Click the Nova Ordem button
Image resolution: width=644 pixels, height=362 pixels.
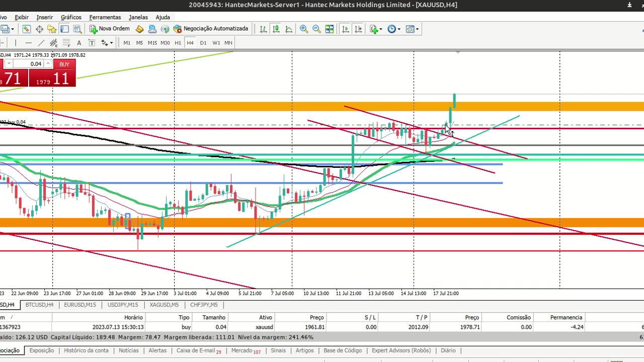(x=110, y=29)
